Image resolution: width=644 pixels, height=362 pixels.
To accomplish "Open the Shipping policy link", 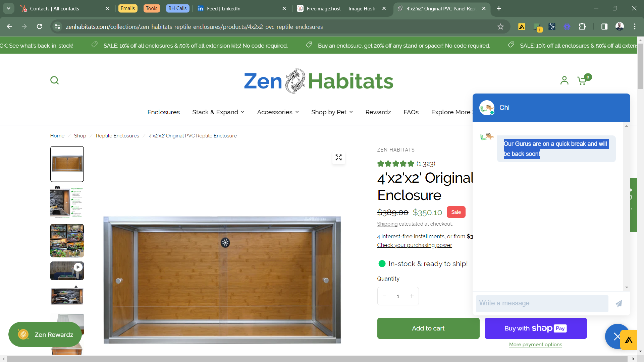I will point(387,224).
